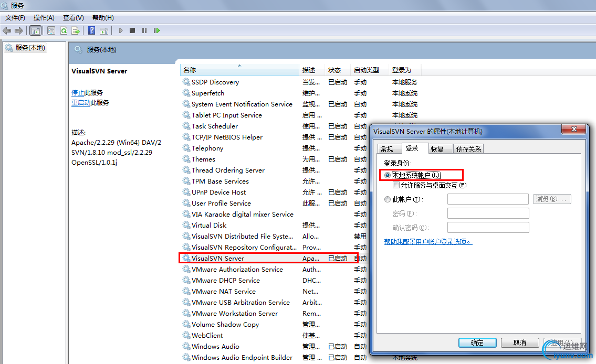Screen dimensions: 596x364
Task: Click the gear icon beside WebClient
Action: tap(186, 335)
